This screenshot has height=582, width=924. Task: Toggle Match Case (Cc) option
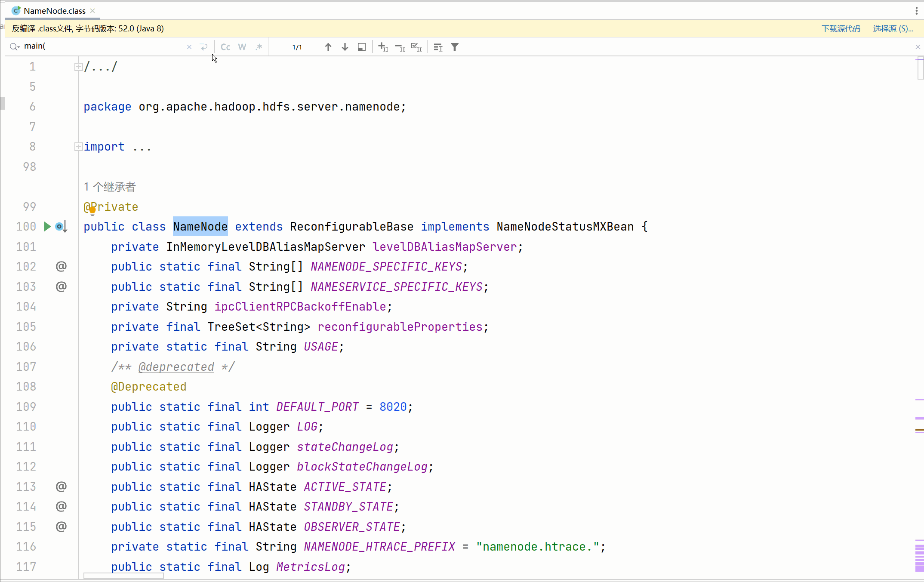click(225, 47)
